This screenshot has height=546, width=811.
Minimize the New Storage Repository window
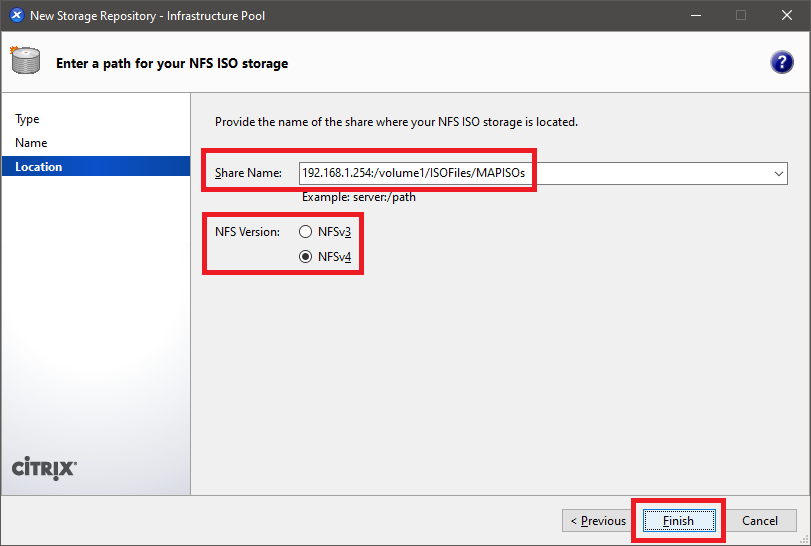(695, 16)
